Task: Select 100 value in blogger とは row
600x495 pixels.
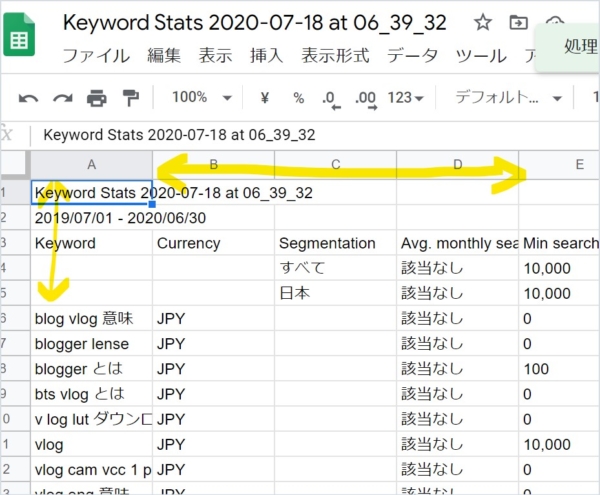Action: [x=559, y=369]
